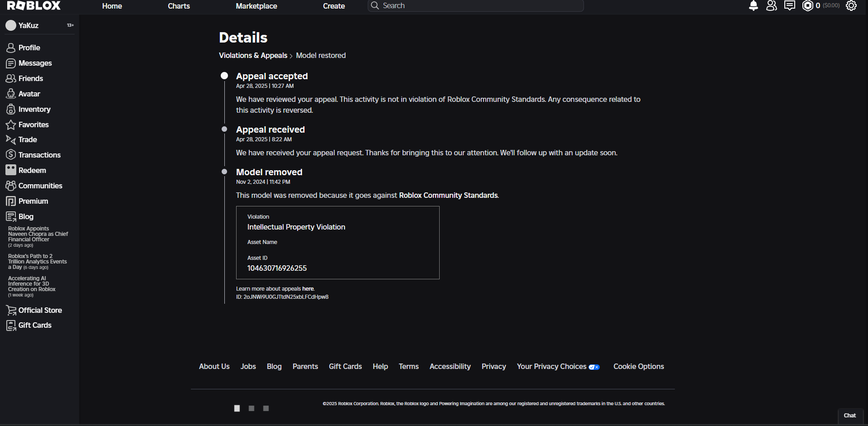Image resolution: width=868 pixels, height=426 pixels.
Task: Click the timestamp 'Apr 28, 2025 | 10:27 AM'
Action: click(x=265, y=86)
